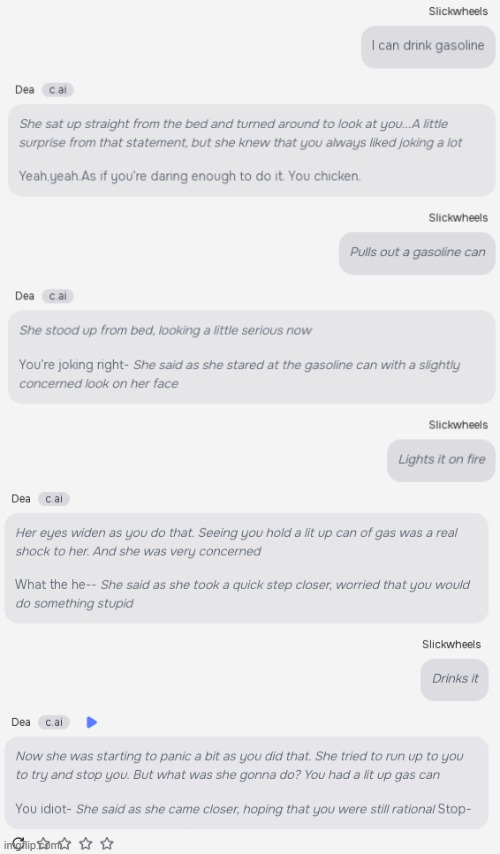
Task: Select the 'Pulls out a gasoline can' bubble
Action: click(417, 253)
